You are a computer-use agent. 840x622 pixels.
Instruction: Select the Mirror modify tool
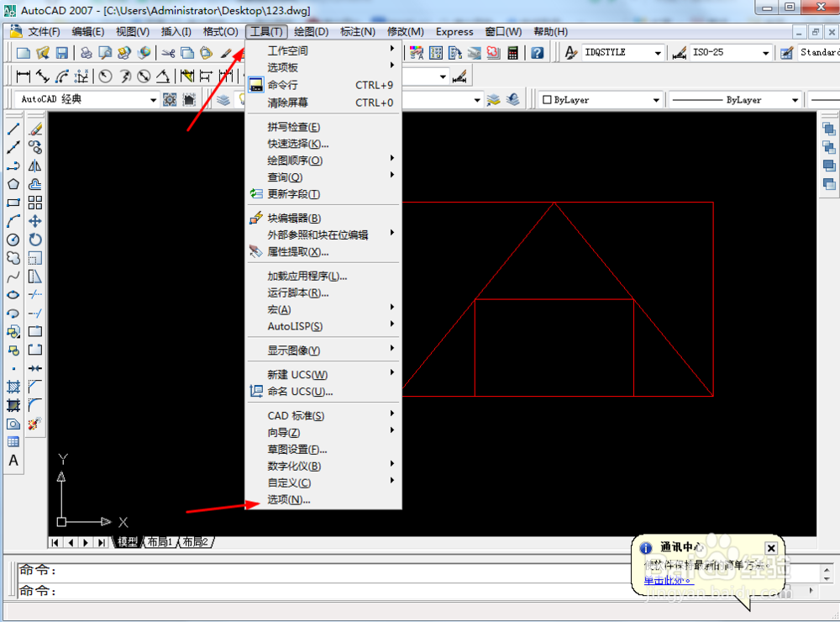[35, 166]
